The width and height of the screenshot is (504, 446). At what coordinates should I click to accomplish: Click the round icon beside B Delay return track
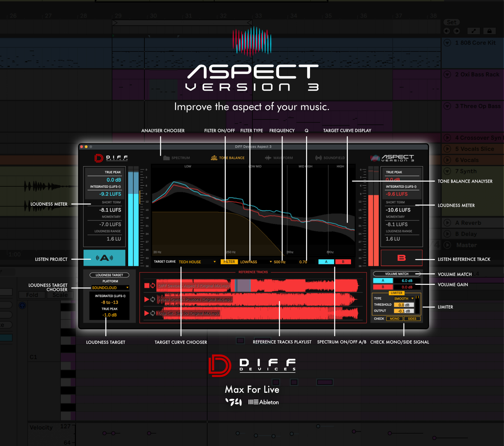[447, 234]
